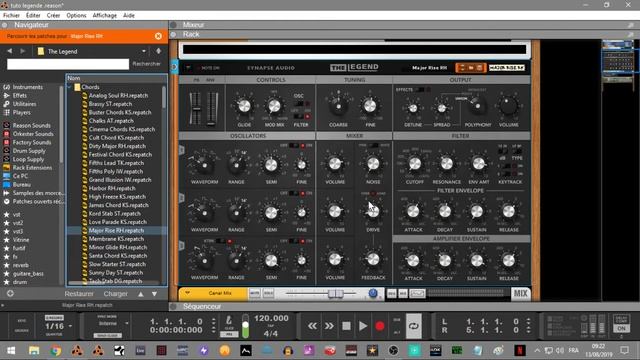Stop playback in the transport
The image size is (640, 360).
(346, 326)
